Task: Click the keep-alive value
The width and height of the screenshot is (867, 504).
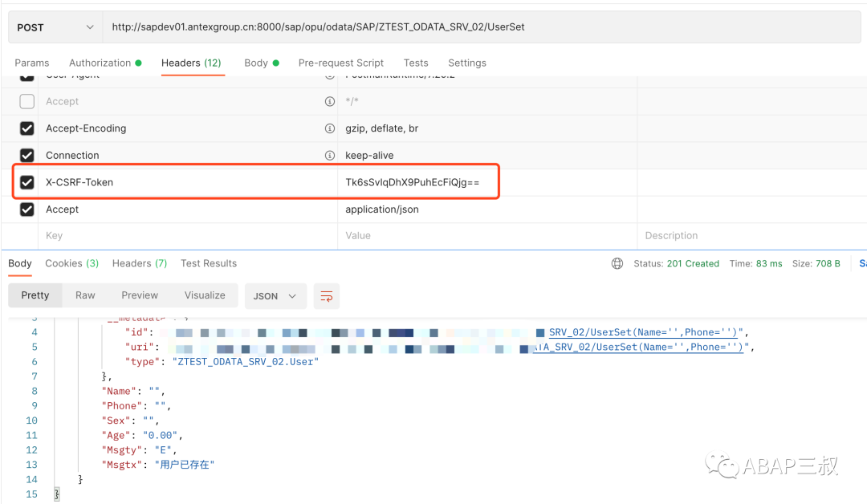Action: 369,155
